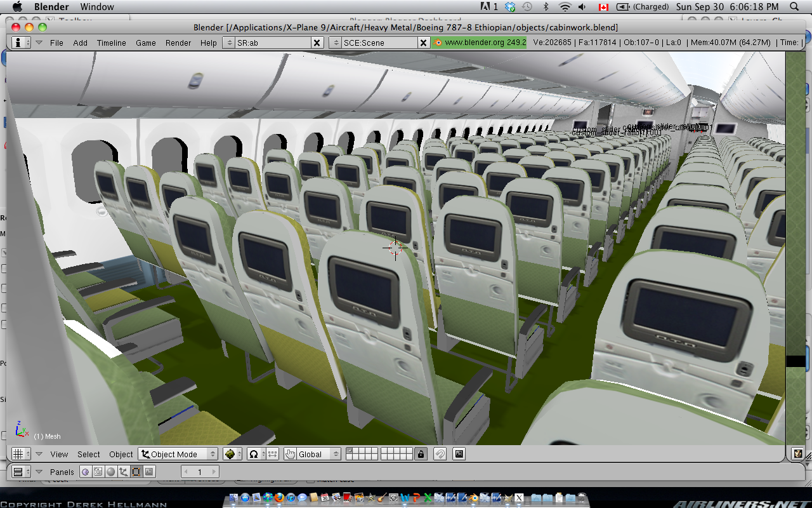
Task: Delete the SCE:Scene with X button
Action: (423, 43)
